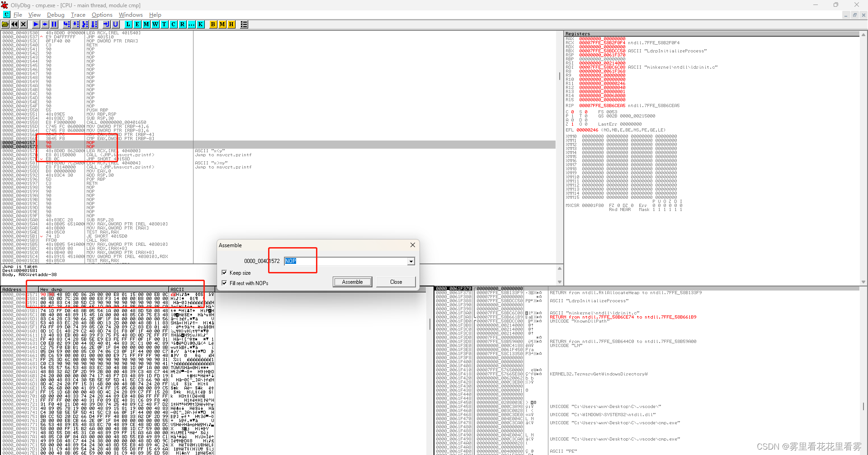Image resolution: width=868 pixels, height=455 pixels.
Task: Open Executable modules with E icon
Action: (x=137, y=24)
